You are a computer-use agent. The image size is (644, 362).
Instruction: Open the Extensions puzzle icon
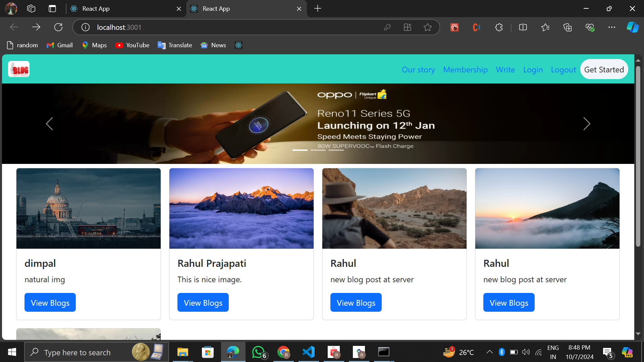tap(499, 27)
